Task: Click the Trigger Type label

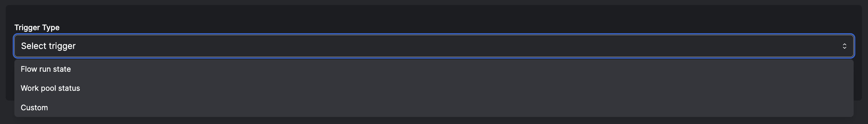Action: (x=37, y=27)
